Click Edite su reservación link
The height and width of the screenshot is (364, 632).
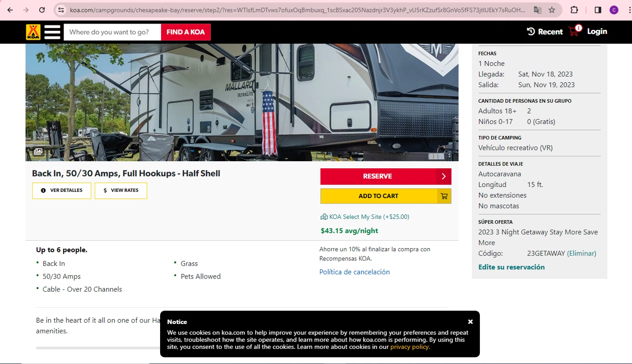(511, 267)
